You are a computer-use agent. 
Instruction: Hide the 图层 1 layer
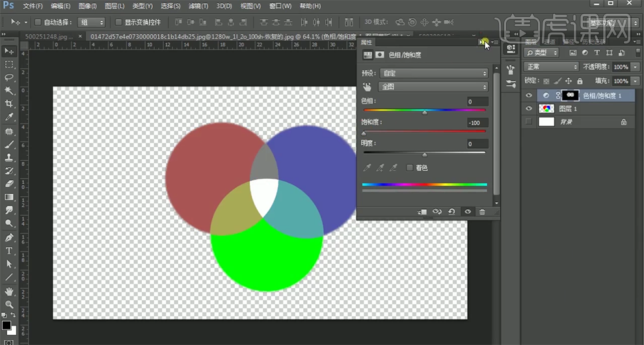point(529,109)
